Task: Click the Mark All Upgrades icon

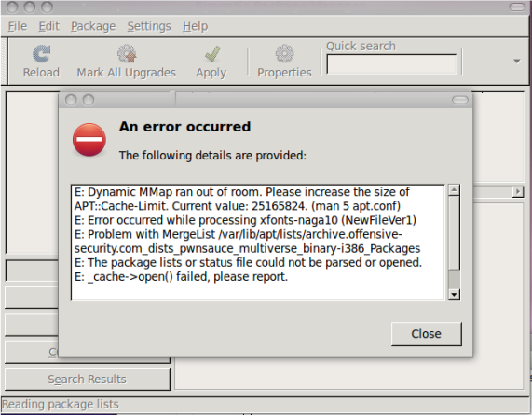Action: [127, 54]
